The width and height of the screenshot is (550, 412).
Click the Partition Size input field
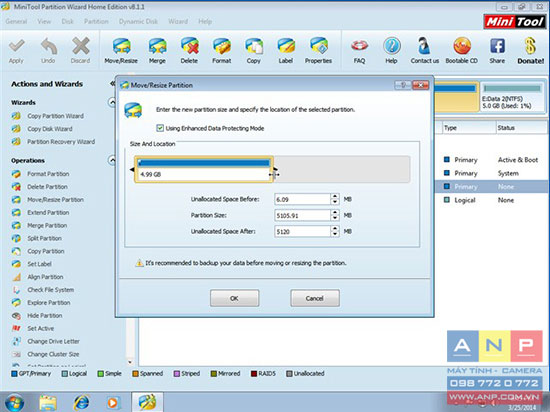[302, 215]
